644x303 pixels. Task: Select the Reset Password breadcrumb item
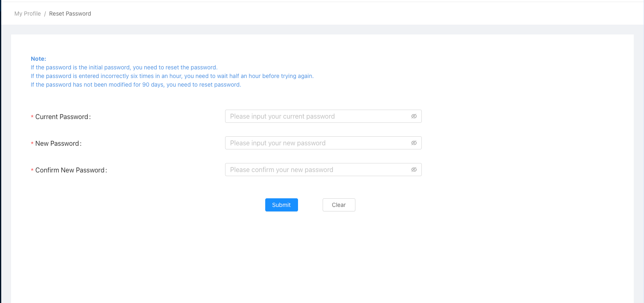pos(70,14)
